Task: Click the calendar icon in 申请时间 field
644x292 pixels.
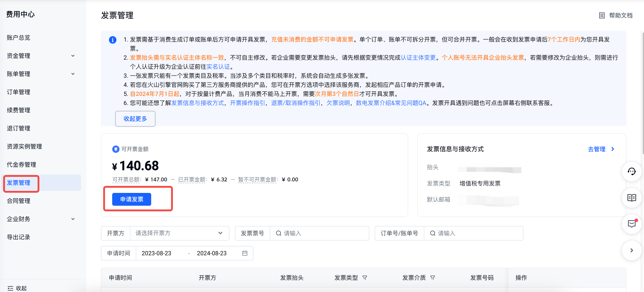Action: click(x=245, y=253)
